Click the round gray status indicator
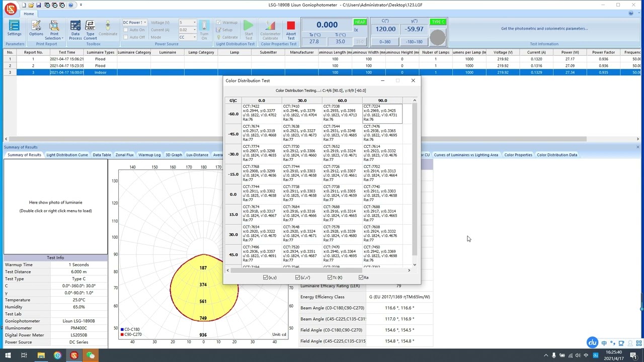 438,37
